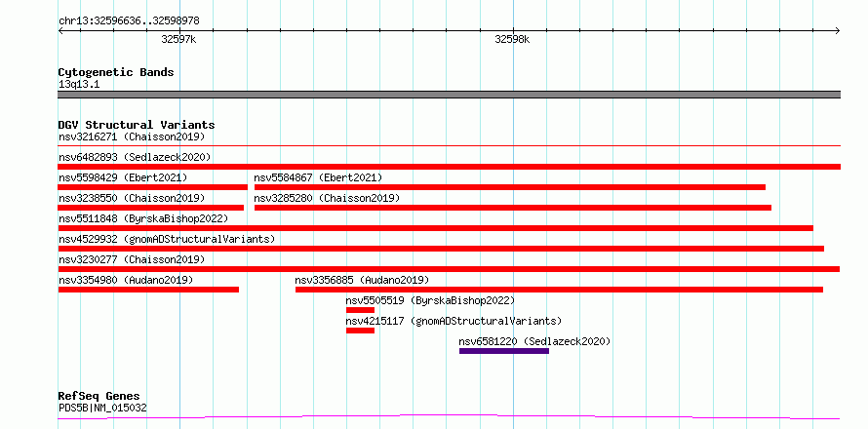This screenshot has width=868, height=429.
Task: Open the nsv3285280 (Chaisson2019) variant label
Action: 327,198
